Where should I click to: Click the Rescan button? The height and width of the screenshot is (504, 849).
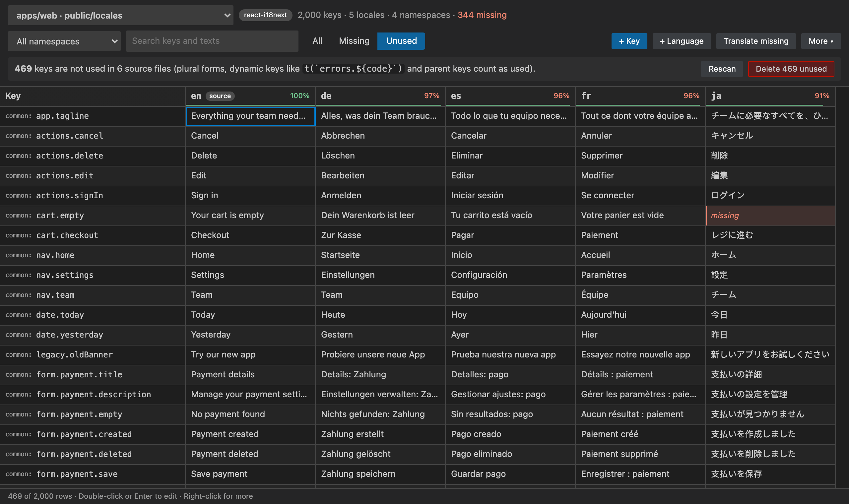coord(722,69)
